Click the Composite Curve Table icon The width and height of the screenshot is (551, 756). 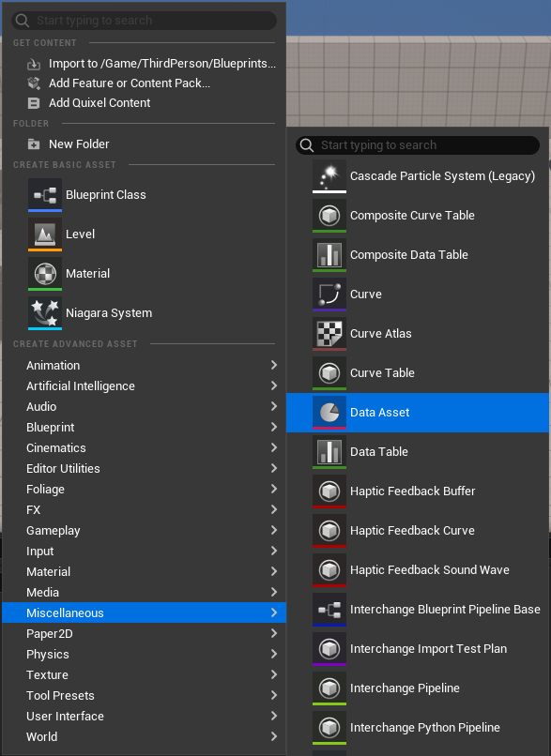pyautogui.click(x=329, y=216)
